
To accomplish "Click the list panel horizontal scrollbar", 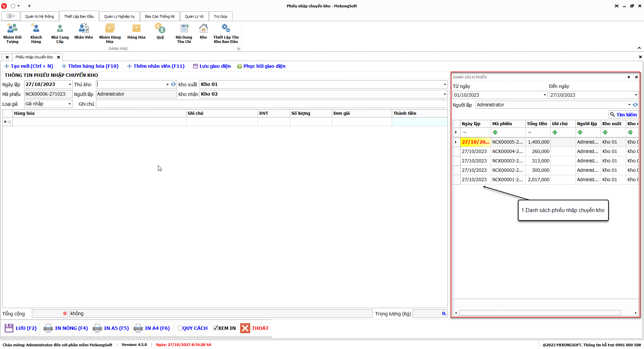I will (x=539, y=313).
